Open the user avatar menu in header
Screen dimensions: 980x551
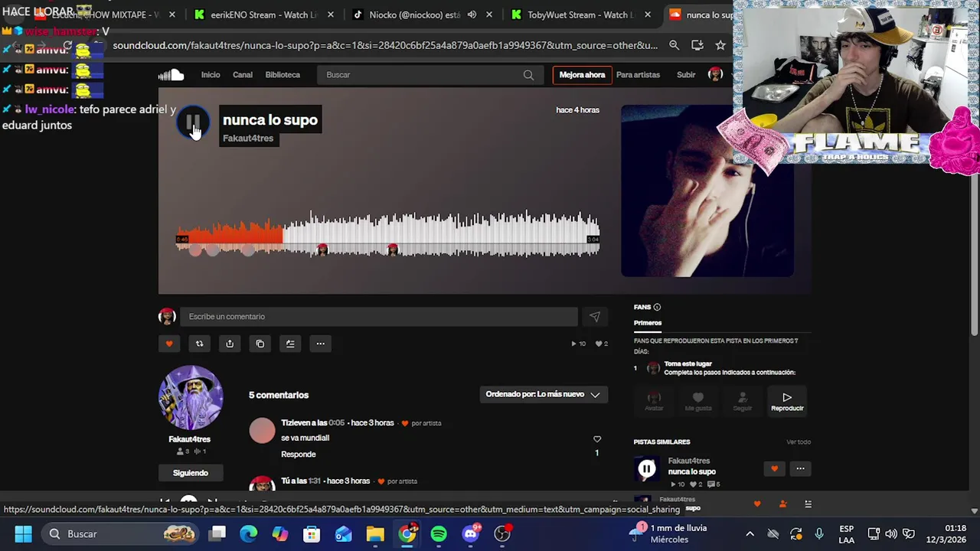[x=715, y=74]
